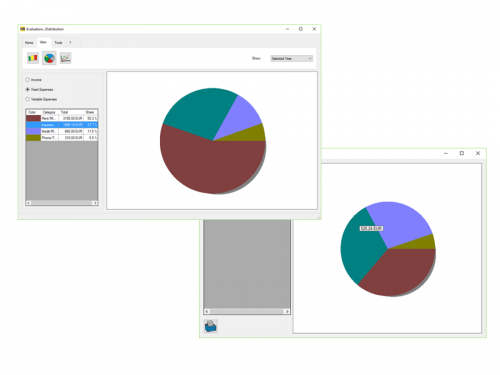Open the View tab
This screenshot has width=500, height=375.
(x=43, y=42)
